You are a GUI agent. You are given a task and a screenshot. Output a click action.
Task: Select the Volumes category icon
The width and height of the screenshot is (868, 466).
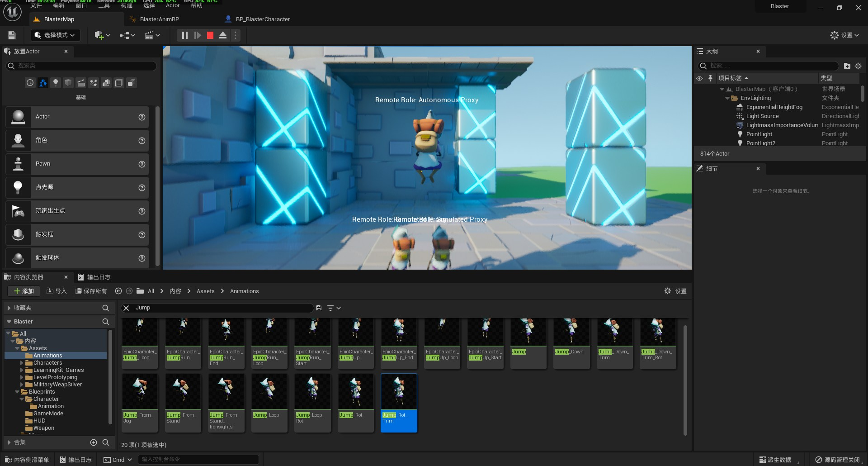119,83
